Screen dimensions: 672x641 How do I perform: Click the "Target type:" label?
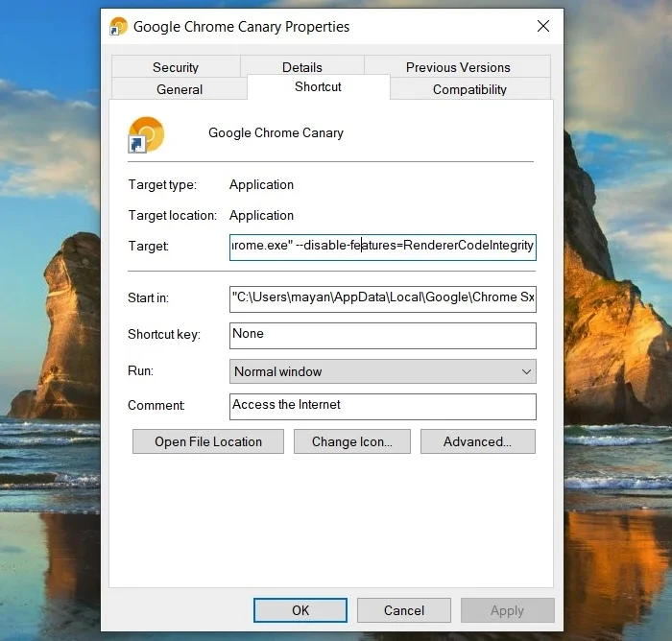[x=162, y=184]
